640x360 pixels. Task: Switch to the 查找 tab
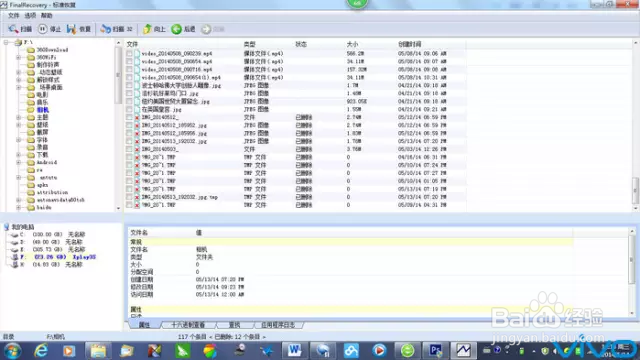point(234,325)
